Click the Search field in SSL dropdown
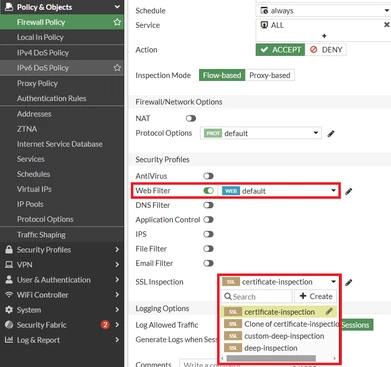 (257, 296)
